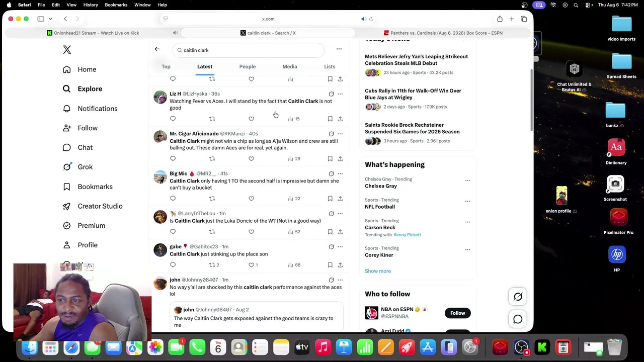Open more options for NFL Football trend

tap(467, 201)
